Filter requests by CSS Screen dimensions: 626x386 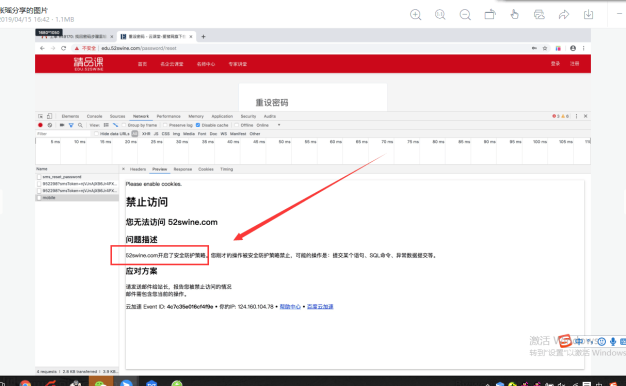tap(166, 134)
